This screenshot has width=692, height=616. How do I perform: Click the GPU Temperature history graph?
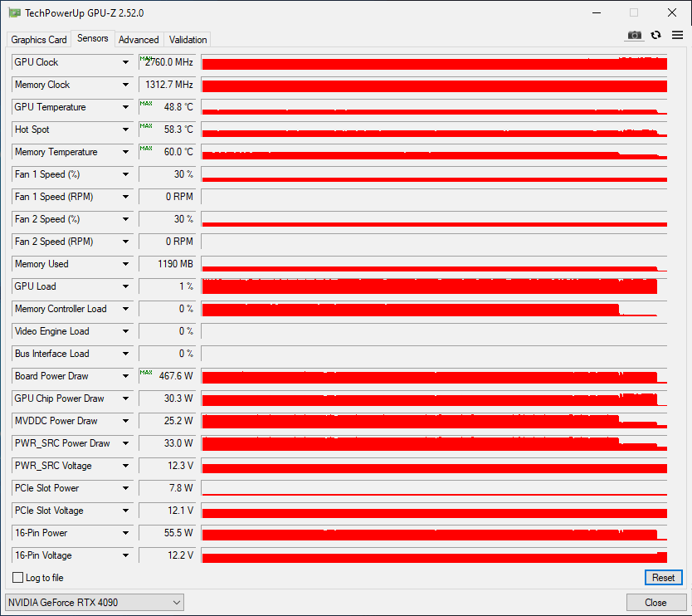[x=434, y=107]
